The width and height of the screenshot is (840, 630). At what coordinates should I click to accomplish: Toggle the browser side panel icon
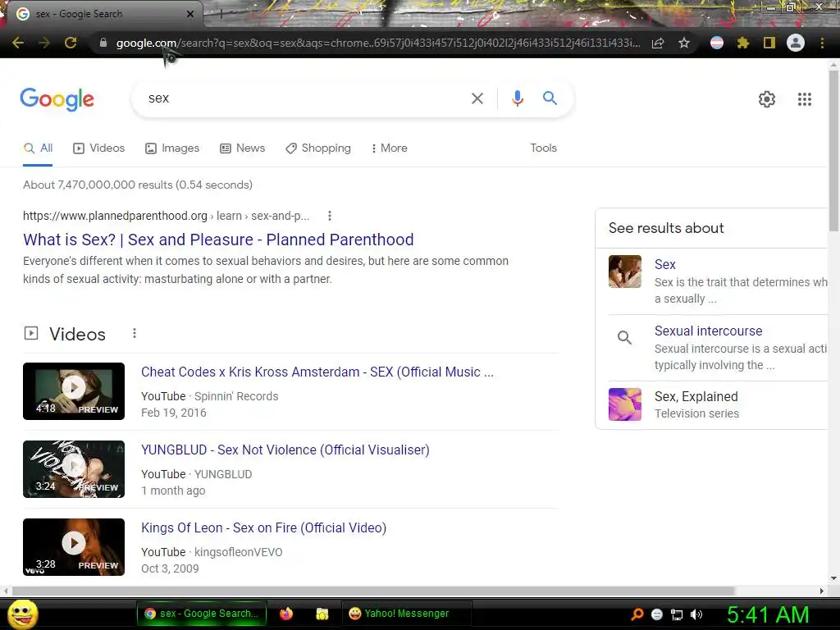769,43
